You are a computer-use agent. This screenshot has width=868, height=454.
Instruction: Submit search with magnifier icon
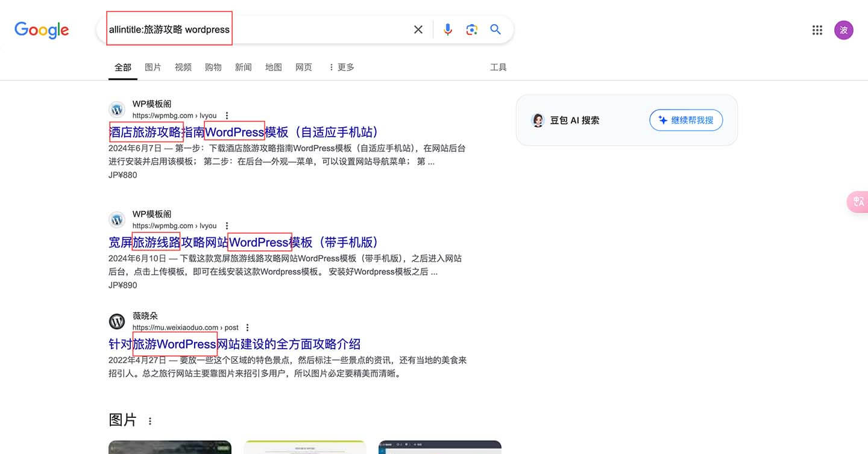495,30
